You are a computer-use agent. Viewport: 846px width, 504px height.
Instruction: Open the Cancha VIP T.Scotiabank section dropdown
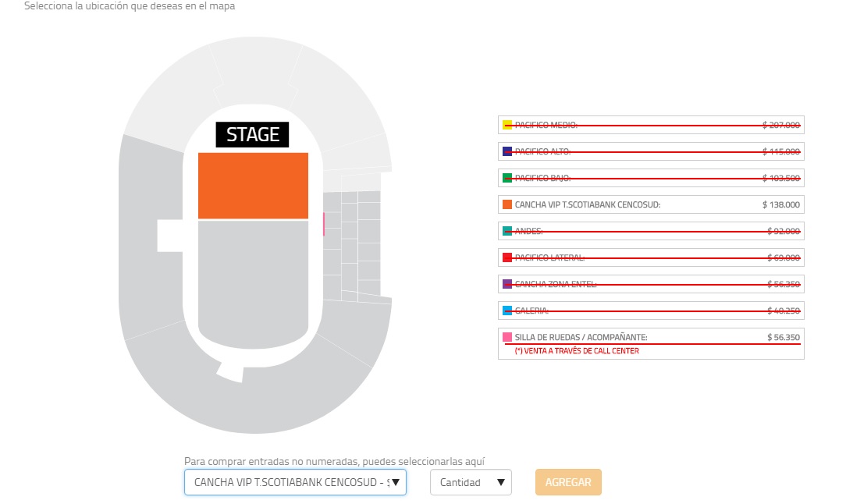295,482
